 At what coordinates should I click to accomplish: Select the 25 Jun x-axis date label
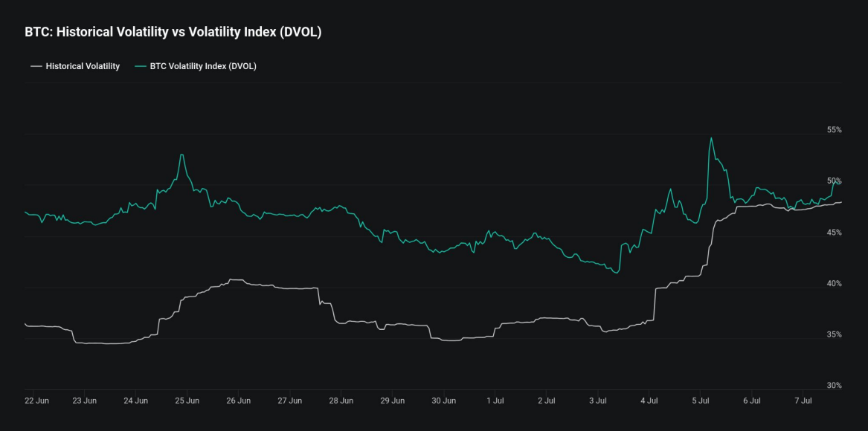coord(187,401)
